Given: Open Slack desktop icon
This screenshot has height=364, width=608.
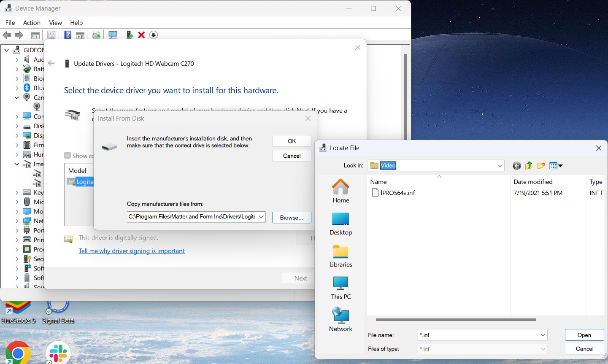Looking at the screenshot, I should [x=57, y=353].
